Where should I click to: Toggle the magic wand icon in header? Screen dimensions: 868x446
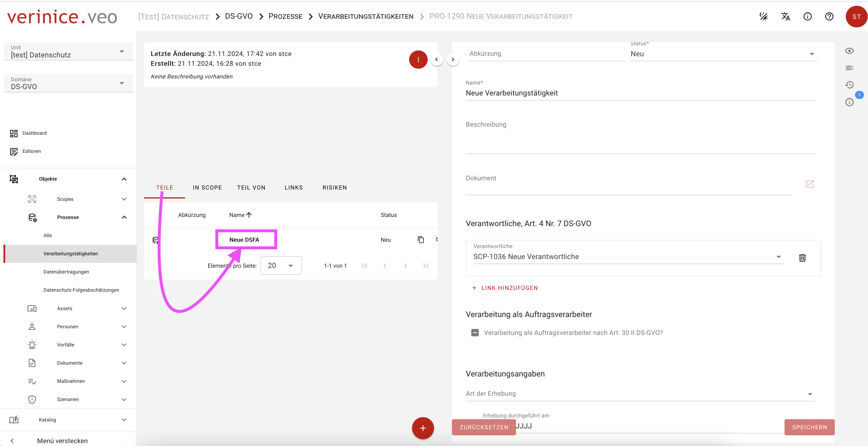[x=763, y=16]
